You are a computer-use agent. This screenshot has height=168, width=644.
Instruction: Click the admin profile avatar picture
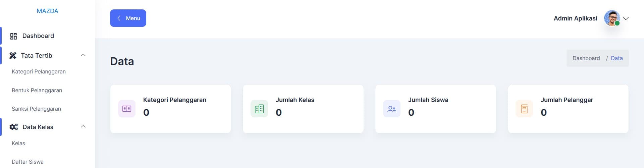612,18
